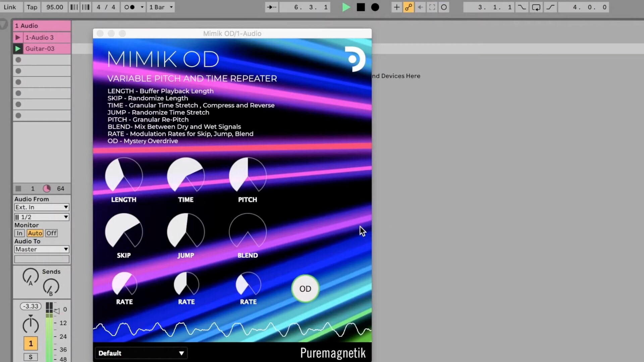Set Monitor to Off
This screenshot has height=362, width=644.
coord(51,233)
